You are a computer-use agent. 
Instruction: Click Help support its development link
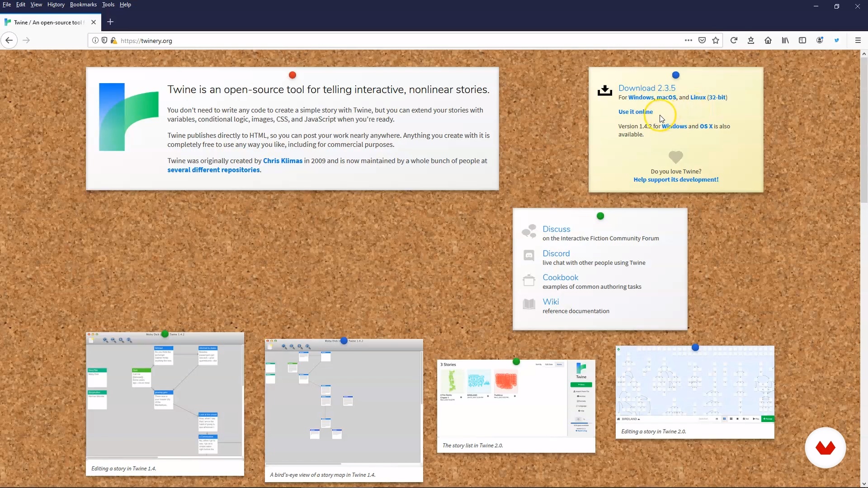tap(675, 179)
